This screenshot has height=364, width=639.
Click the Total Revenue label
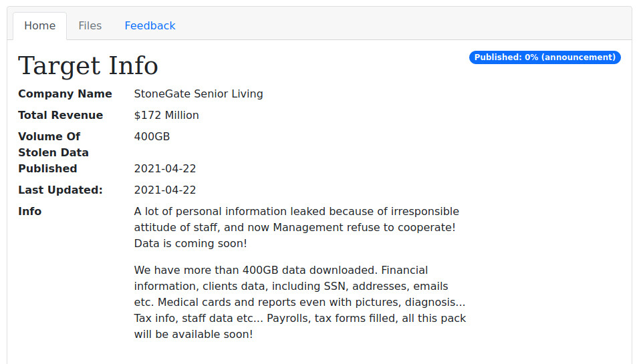tap(60, 116)
